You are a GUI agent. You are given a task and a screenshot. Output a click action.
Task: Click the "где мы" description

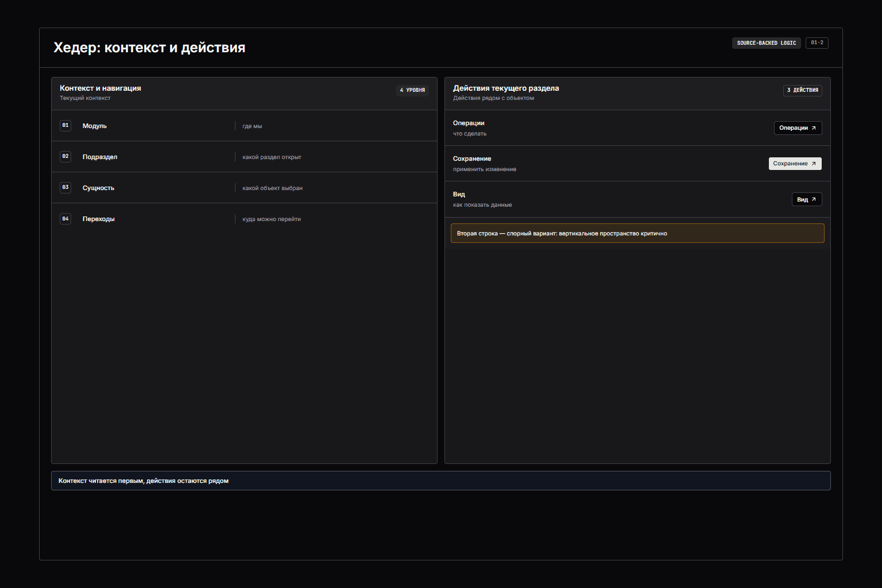[x=252, y=126]
